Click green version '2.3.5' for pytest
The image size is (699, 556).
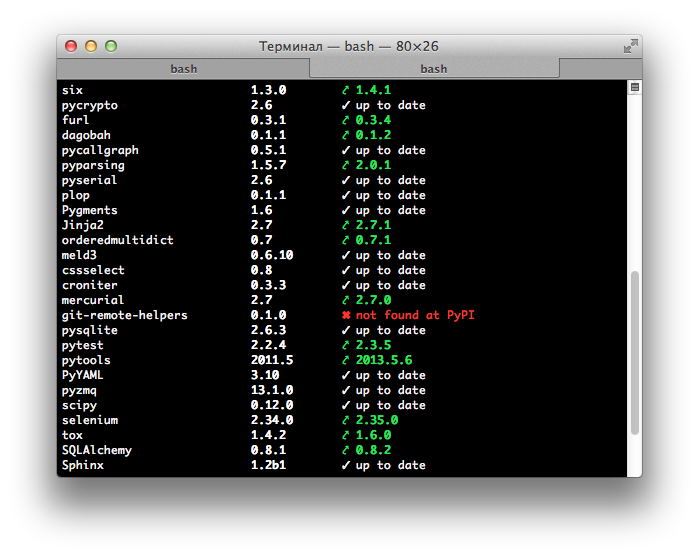click(373, 345)
